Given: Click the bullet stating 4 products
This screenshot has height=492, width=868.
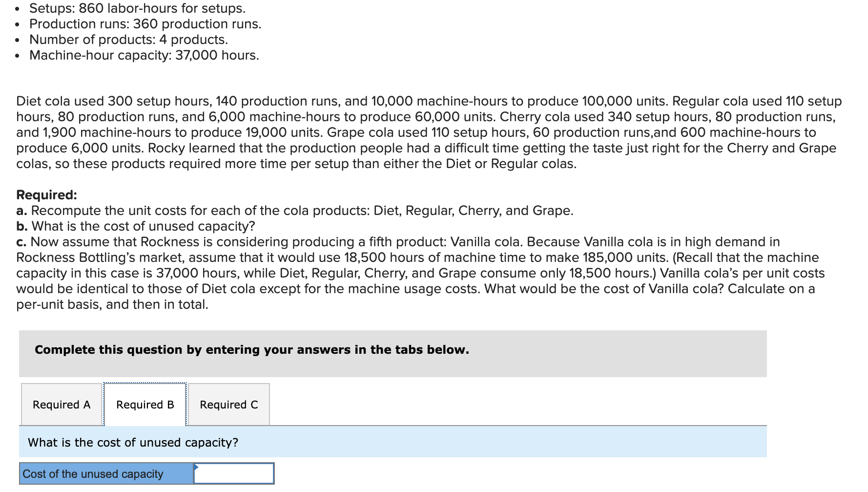Looking at the screenshot, I should [128, 40].
